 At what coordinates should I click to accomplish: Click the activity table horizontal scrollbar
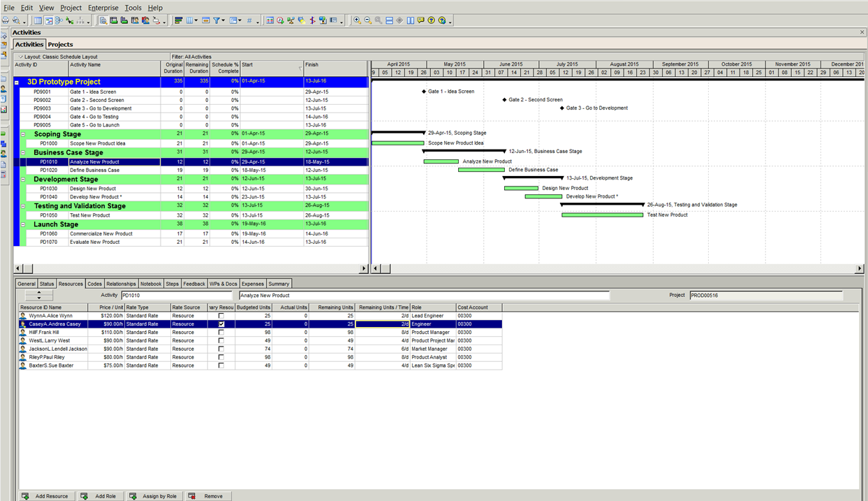[191, 268]
